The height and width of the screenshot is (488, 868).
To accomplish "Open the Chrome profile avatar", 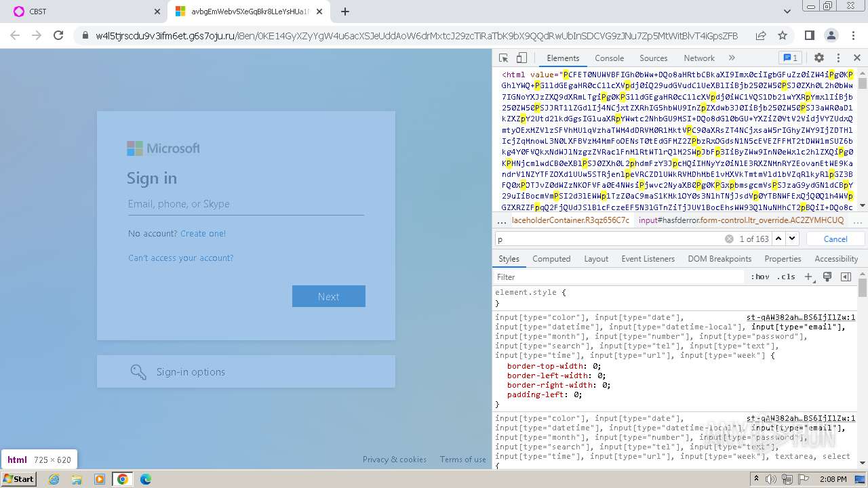I will point(831,35).
